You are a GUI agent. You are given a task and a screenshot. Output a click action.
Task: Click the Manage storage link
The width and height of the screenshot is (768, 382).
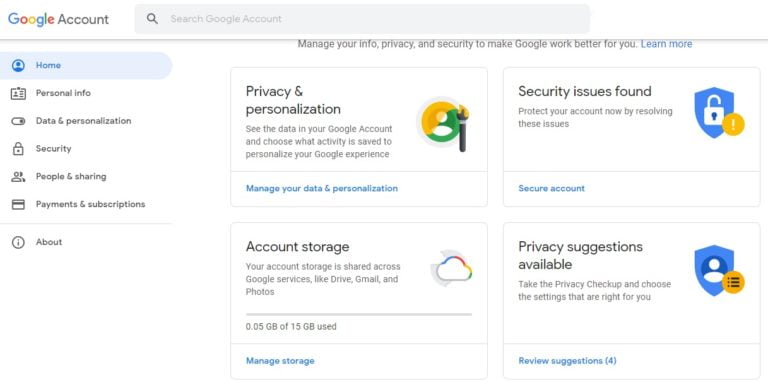280,361
